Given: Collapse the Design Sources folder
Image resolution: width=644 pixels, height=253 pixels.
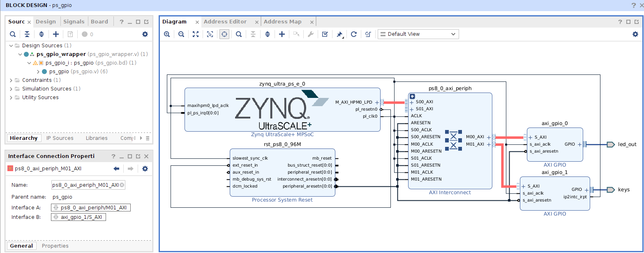Looking at the screenshot, I should pos(11,46).
